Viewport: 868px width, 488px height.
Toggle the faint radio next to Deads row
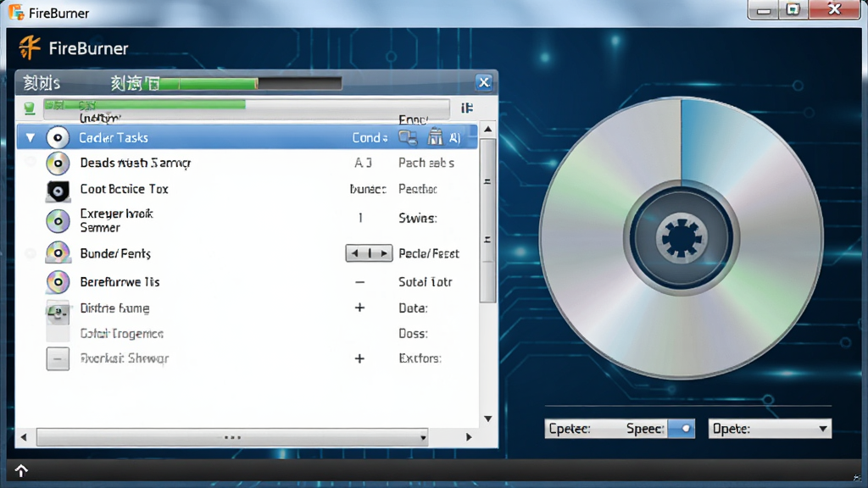(x=31, y=162)
